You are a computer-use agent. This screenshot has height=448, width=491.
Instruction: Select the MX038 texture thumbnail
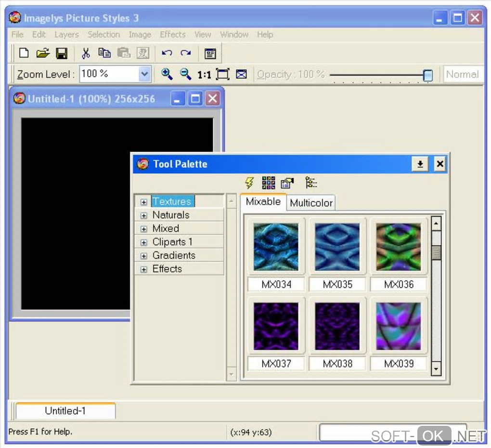[x=337, y=326]
